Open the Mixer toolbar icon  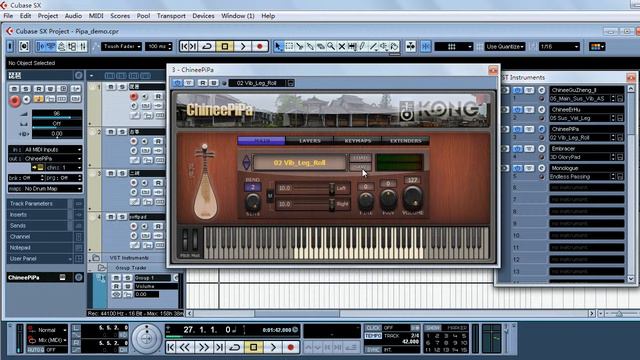(83, 47)
